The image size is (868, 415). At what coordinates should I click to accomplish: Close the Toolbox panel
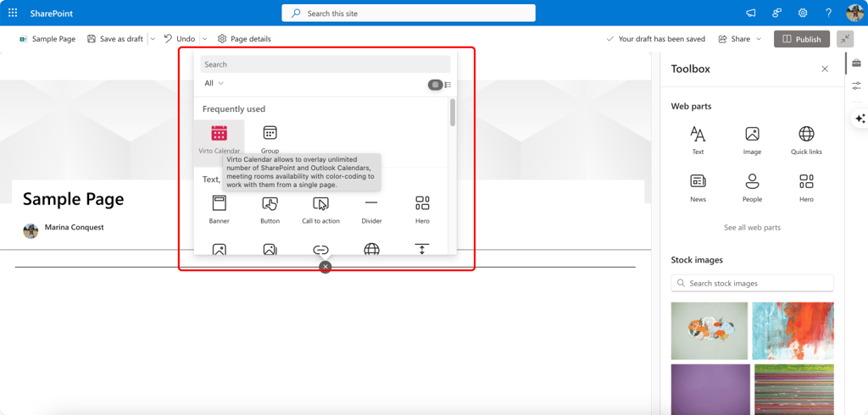(x=825, y=69)
